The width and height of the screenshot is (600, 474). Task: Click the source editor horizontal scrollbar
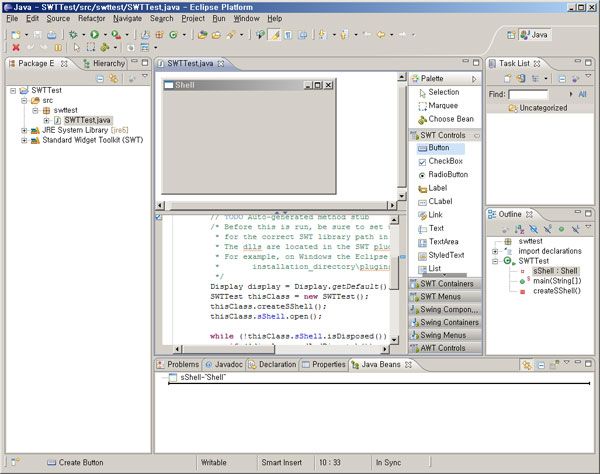(281, 349)
